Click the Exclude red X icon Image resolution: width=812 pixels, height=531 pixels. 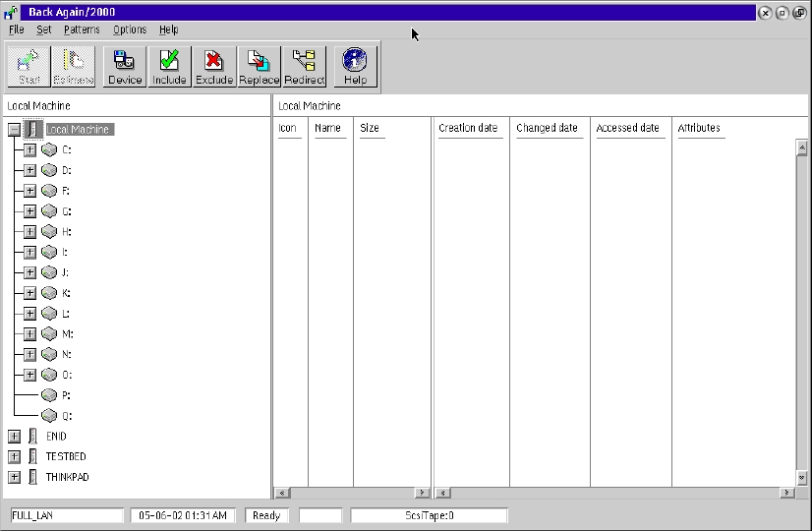click(213, 60)
